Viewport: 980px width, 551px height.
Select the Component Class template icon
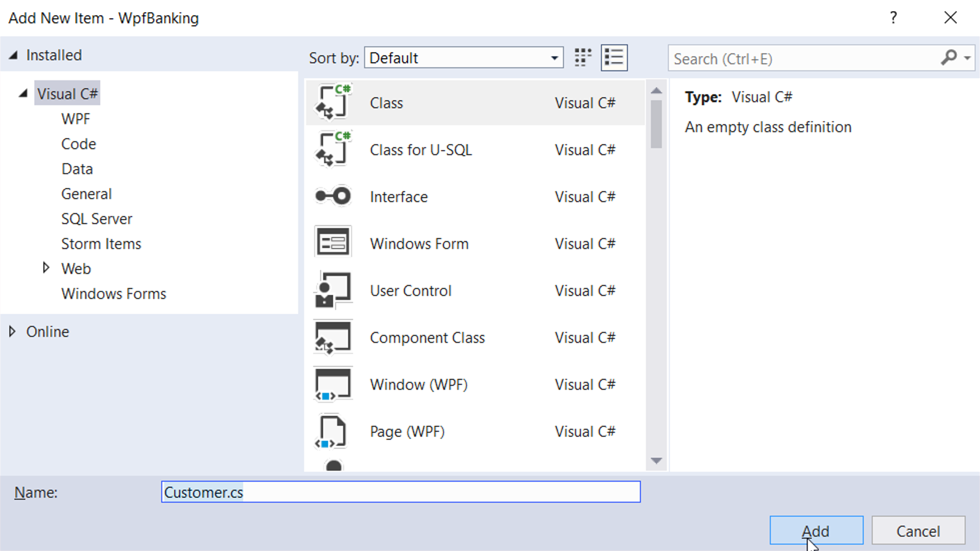[333, 337]
